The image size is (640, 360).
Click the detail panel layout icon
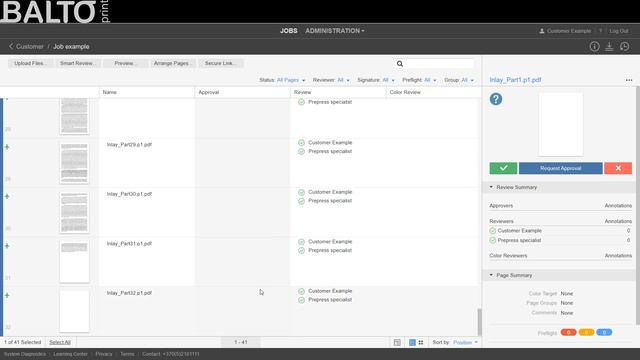click(x=397, y=342)
